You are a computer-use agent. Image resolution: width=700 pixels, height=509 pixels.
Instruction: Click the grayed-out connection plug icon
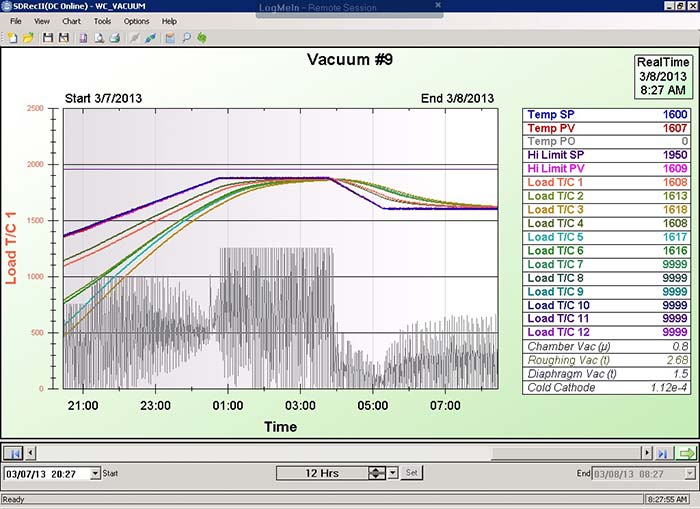(x=134, y=38)
